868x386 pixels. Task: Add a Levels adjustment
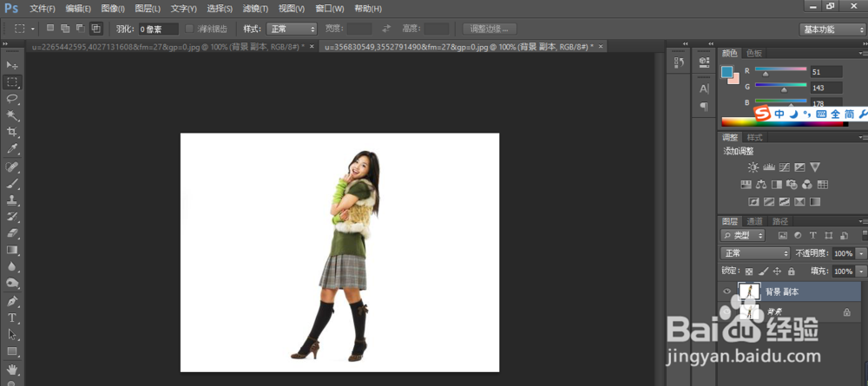click(768, 167)
